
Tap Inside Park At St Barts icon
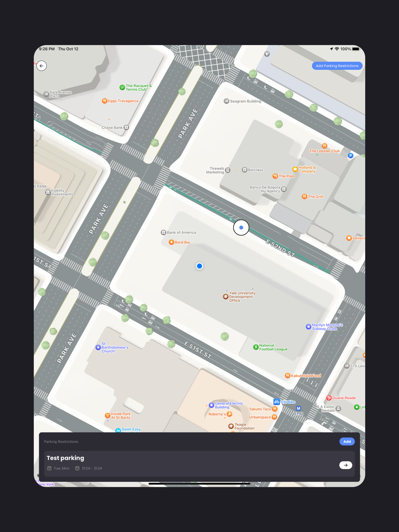[107, 416]
